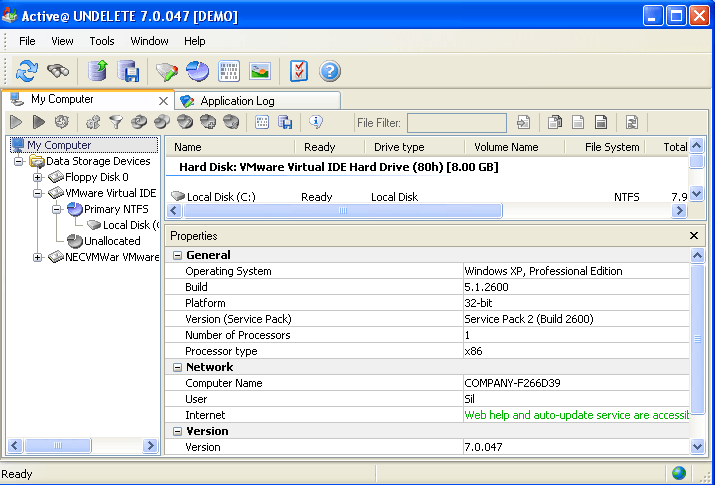This screenshot has height=485, width=715.
Task: Select Local Disk (C:) in the drive list
Action: coord(220,197)
